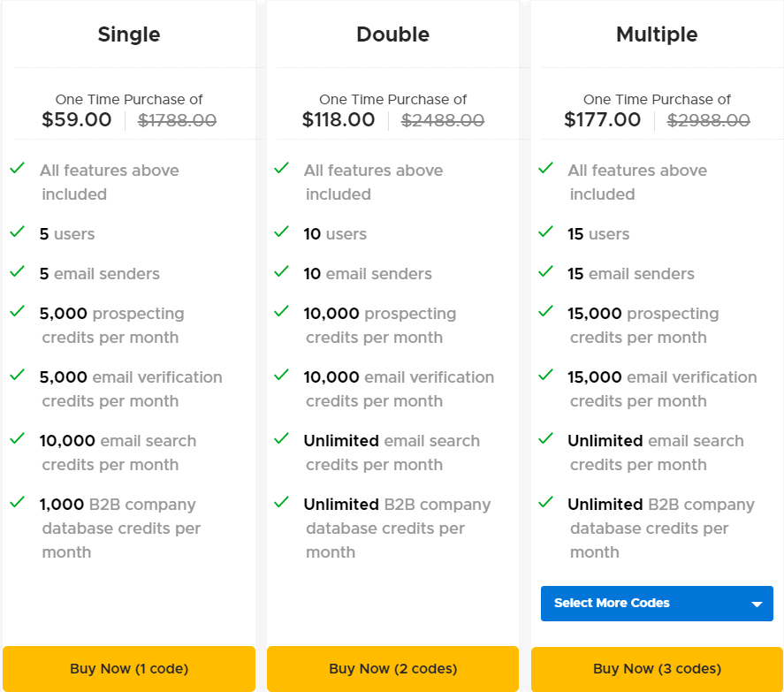Click the checkmark next to 5,000 prospecting credits
Image resolution: width=784 pixels, height=692 pixels.
point(17,311)
